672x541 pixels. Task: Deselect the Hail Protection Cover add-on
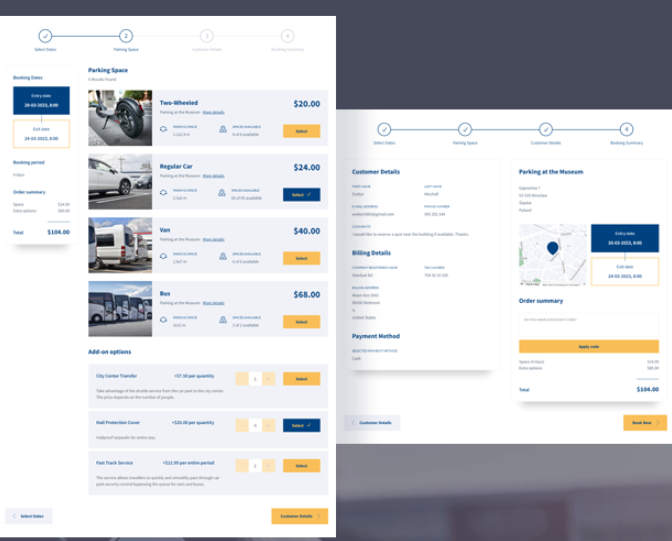click(301, 425)
